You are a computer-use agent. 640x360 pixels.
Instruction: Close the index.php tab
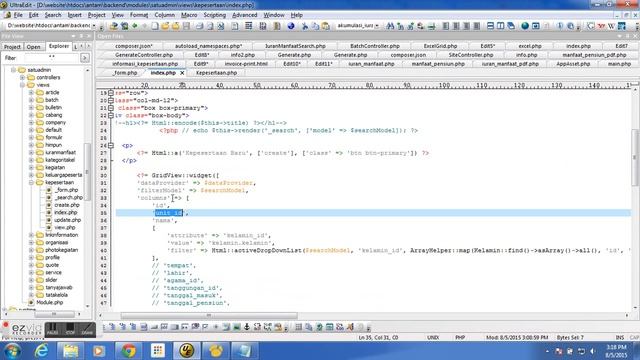(x=182, y=73)
